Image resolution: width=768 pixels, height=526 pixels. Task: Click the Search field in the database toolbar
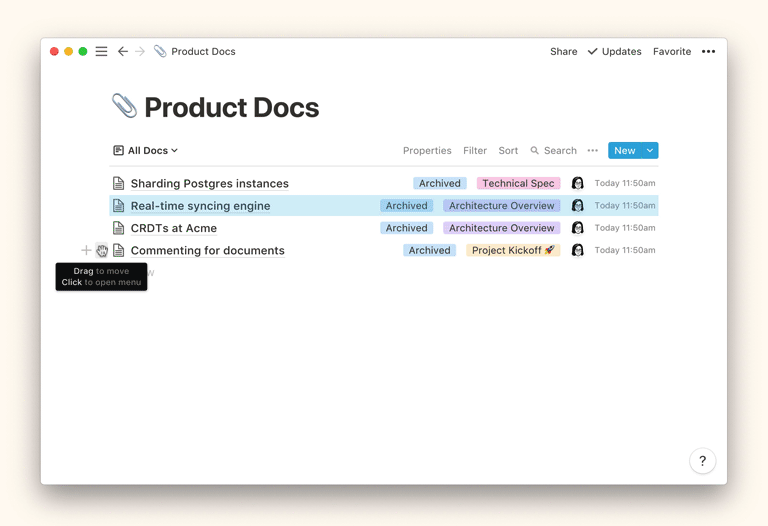coord(554,151)
